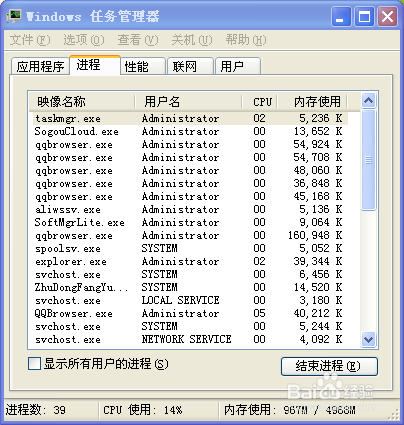
Task: Maximize the Task Manager window
Action: pyautogui.click(x=364, y=16)
